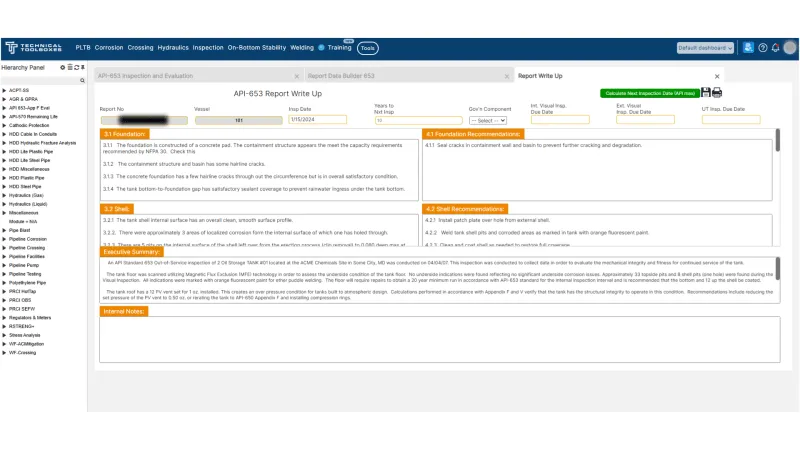The image size is (800, 450).
Task: Select Pipe Blast item
Action: 19,230
